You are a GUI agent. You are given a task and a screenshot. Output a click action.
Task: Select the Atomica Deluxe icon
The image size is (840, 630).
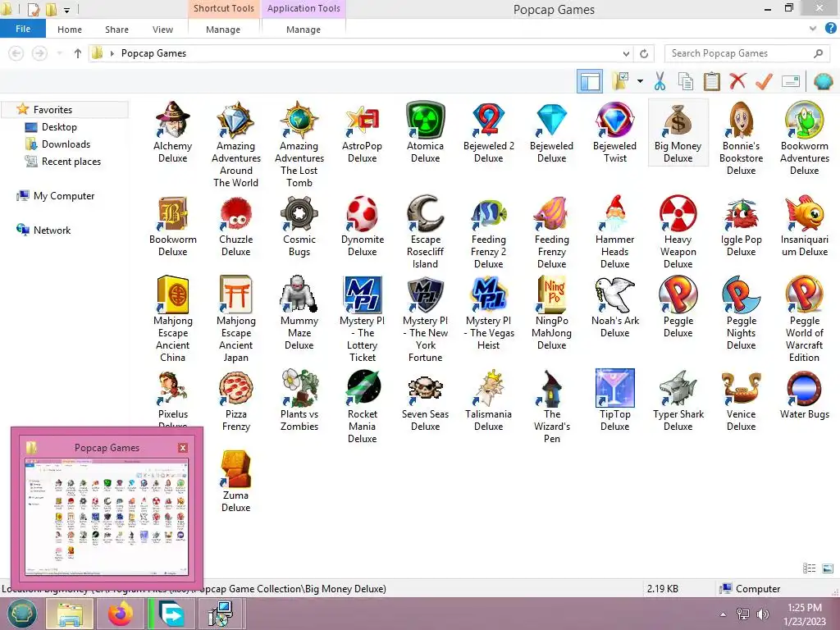click(x=426, y=119)
